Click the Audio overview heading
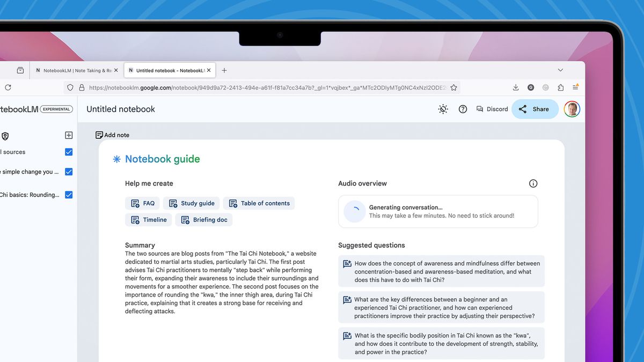This screenshot has height=362, width=644. tap(362, 183)
